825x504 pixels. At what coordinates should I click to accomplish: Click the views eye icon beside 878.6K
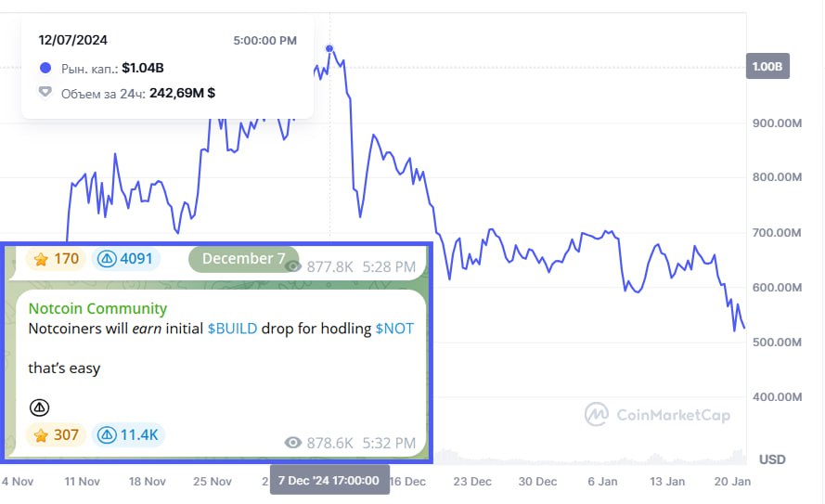(x=293, y=443)
